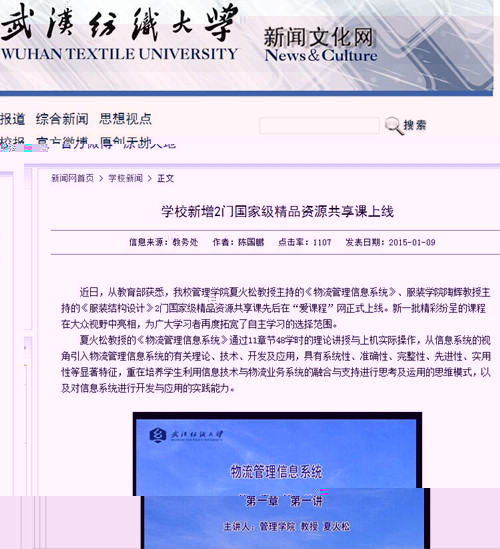Viewport: 500px width, 549px height.
Task: Click the Wuhan Textile University calligraphy logo
Action: tap(120, 22)
